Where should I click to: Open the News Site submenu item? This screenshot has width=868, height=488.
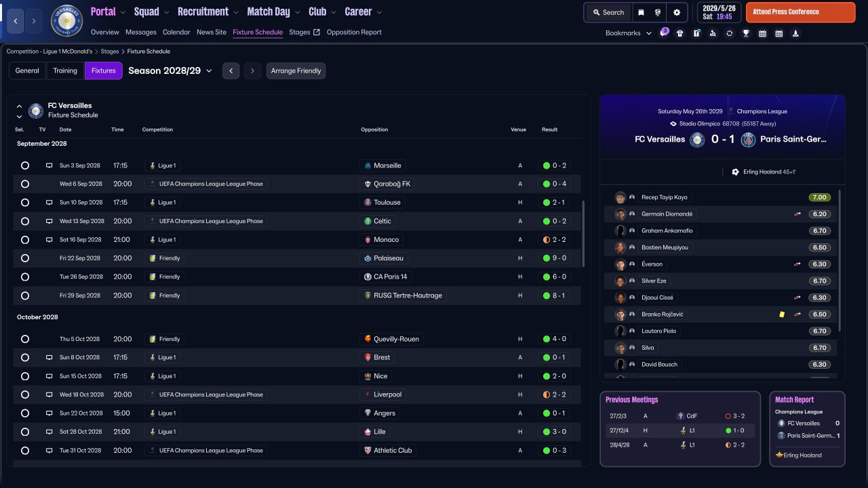[x=212, y=32]
